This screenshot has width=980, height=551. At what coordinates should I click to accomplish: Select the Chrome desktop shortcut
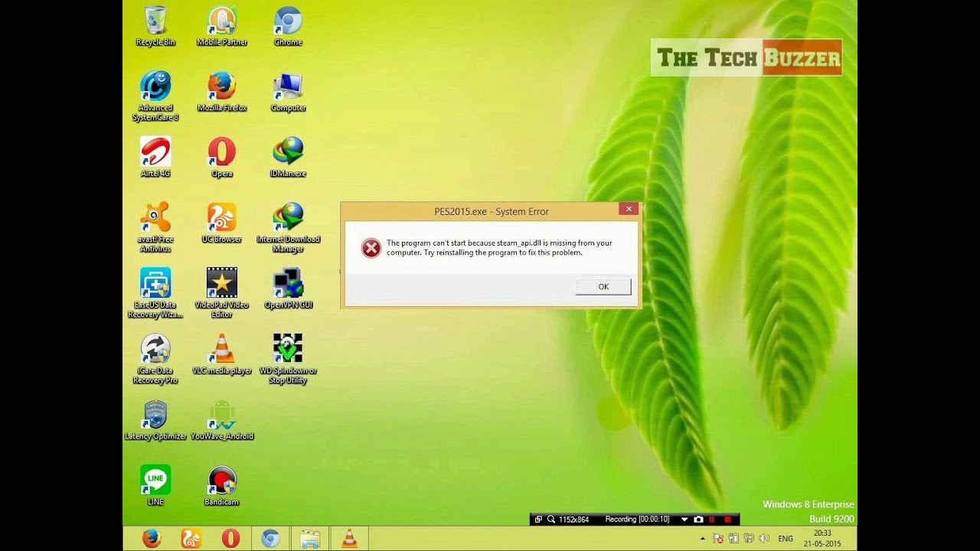(288, 26)
